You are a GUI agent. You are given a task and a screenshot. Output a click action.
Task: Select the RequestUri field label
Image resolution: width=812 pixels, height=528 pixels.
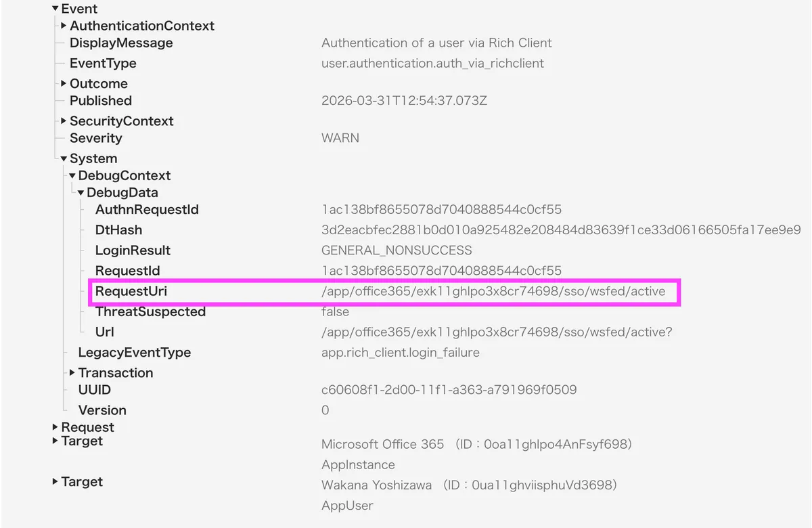(131, 291)
